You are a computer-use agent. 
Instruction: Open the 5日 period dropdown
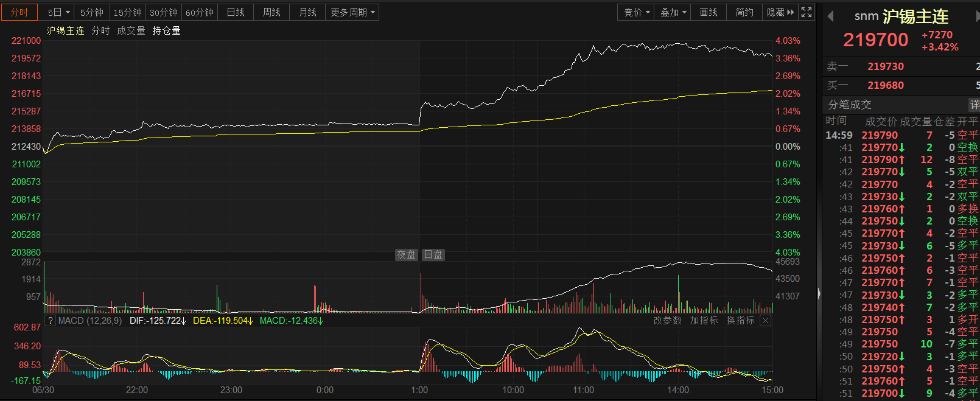[59, 12]
